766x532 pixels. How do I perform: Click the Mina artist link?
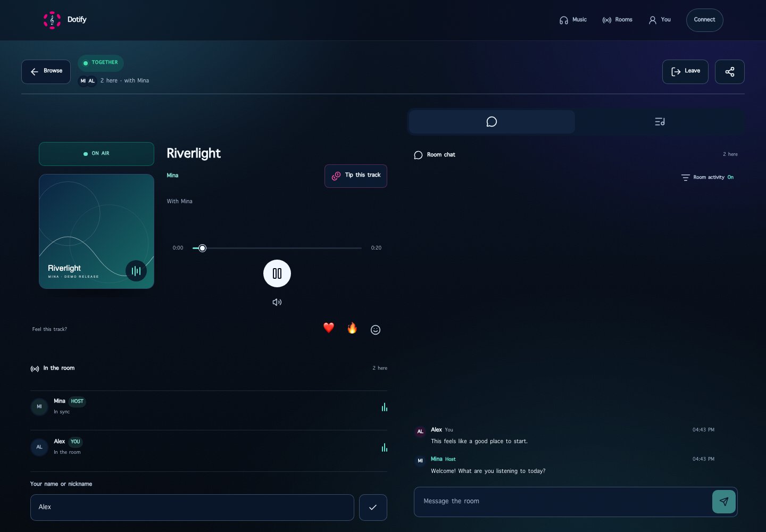172,176
